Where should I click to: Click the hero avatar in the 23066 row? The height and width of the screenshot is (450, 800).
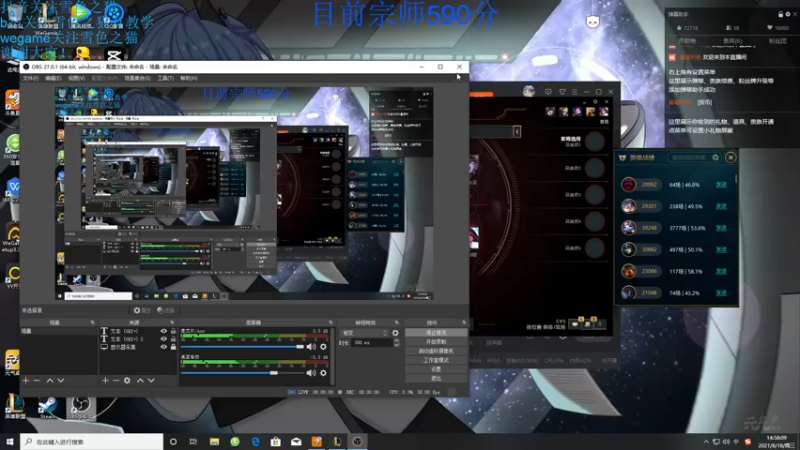point(629,271)
